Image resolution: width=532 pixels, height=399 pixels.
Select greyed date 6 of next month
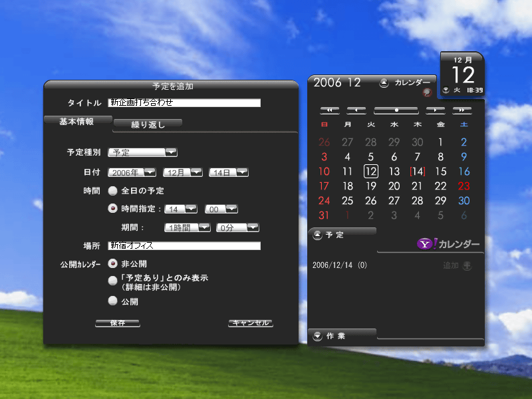pyautogui.click(x=464, y=215)
